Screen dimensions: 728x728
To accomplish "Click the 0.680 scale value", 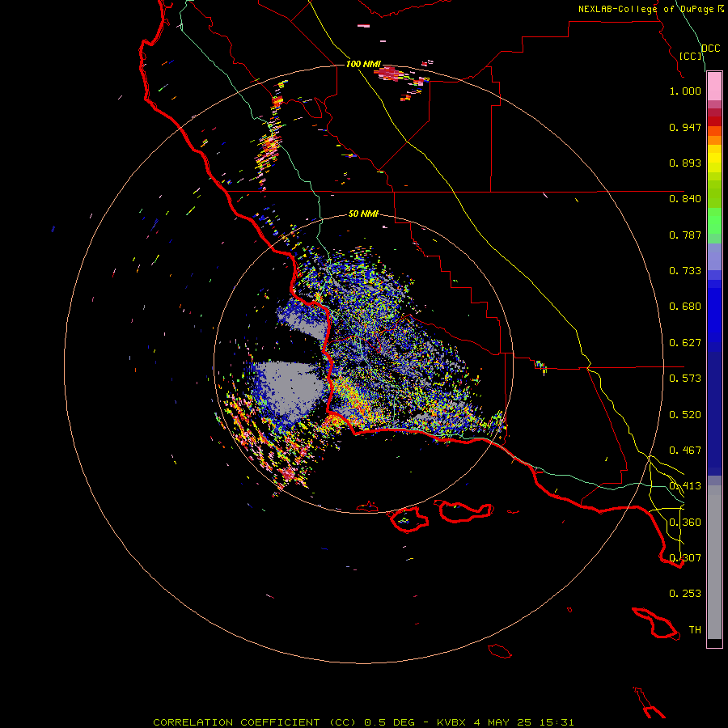I will 685,307.
